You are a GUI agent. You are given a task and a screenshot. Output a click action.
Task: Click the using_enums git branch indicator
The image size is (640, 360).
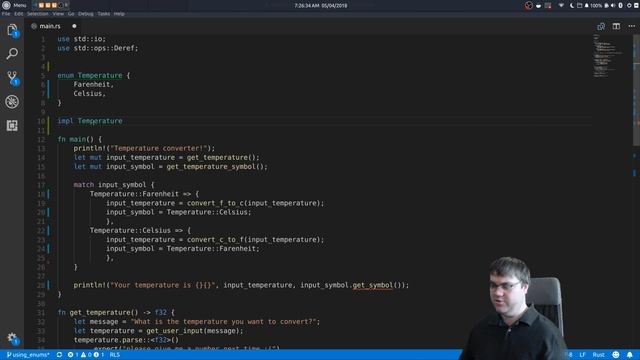[28, 355]
